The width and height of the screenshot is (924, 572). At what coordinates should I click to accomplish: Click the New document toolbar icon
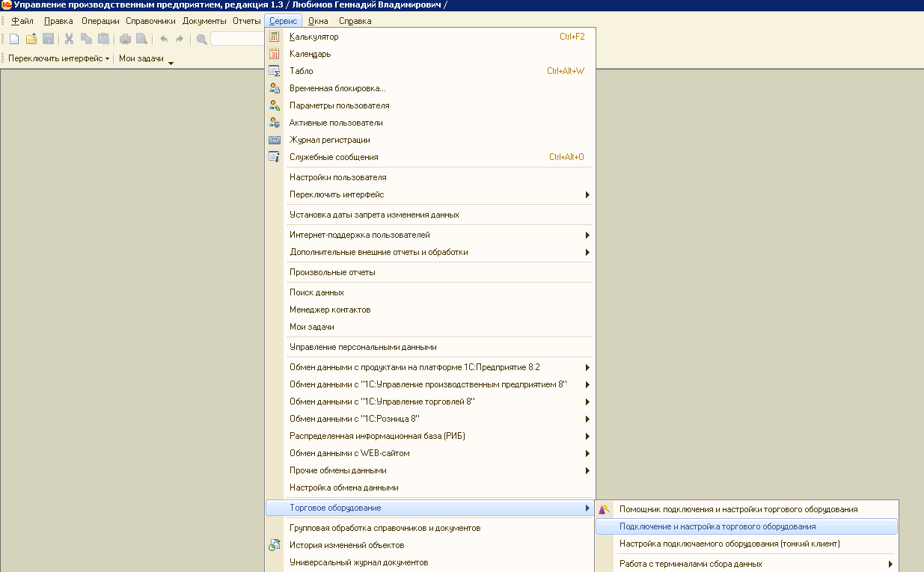click(14, 39)
